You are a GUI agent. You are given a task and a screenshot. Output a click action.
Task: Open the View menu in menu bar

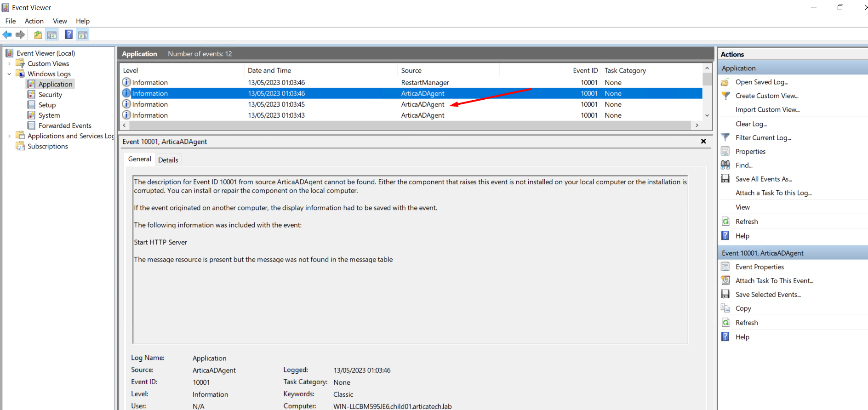60,21
